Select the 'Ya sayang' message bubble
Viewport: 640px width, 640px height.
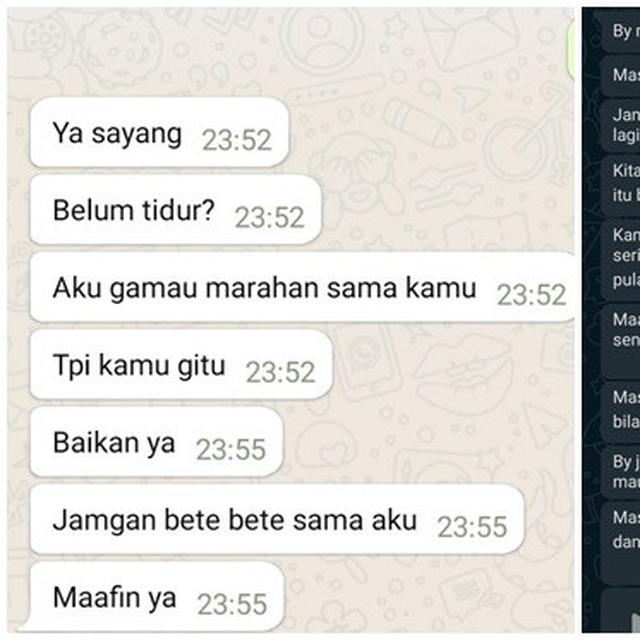(160, 133)
